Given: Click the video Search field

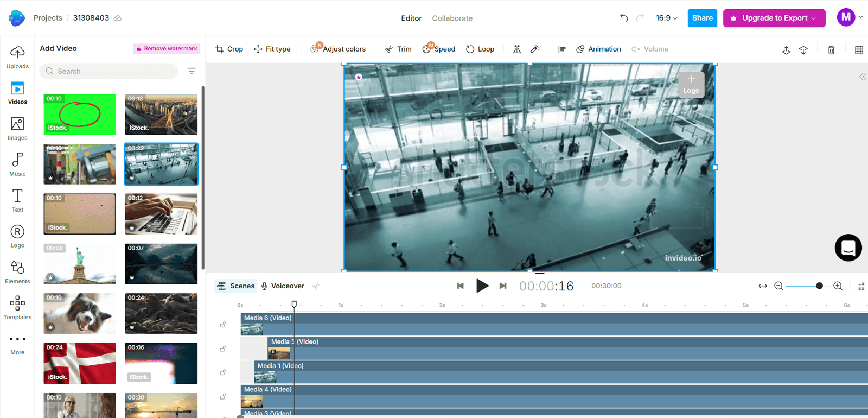Looking at the screenshot, I should click(108, 71).
